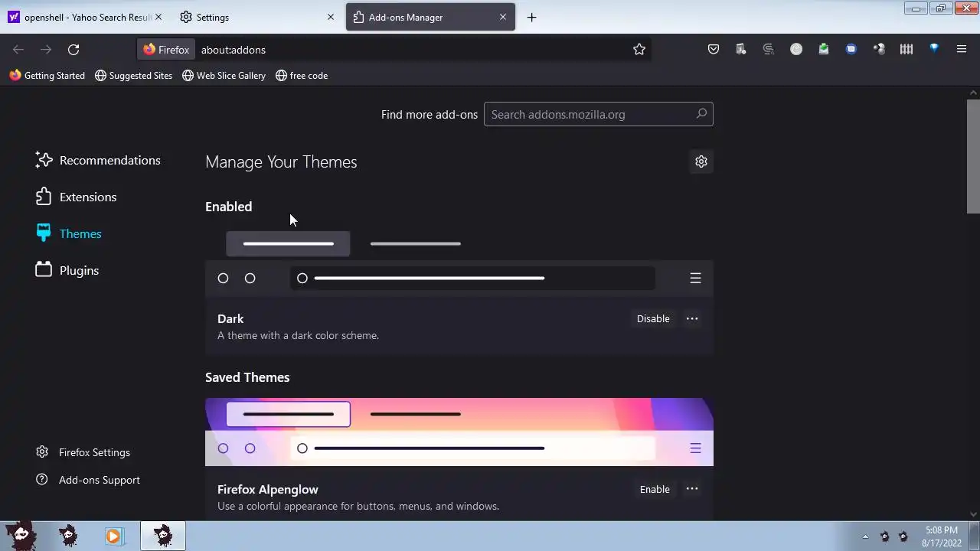The image size is (980, 551).
Task: Go back one page
Action: [18, 50]
